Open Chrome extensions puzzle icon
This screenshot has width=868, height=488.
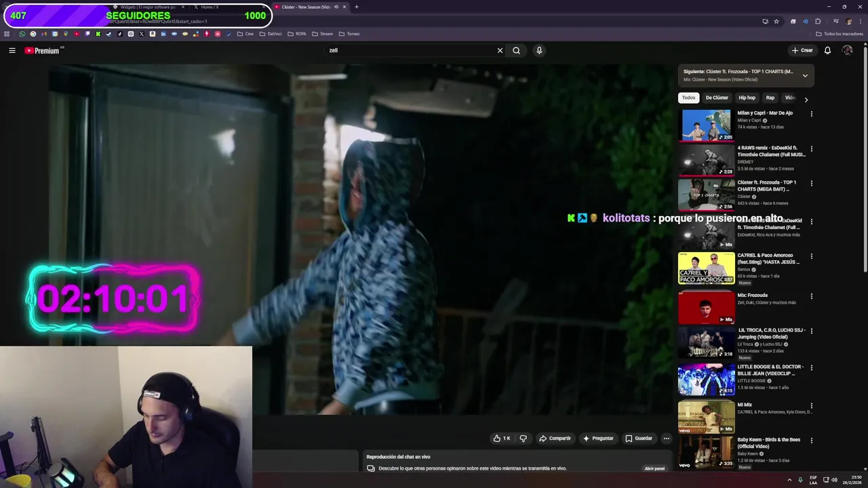[818, 21]
